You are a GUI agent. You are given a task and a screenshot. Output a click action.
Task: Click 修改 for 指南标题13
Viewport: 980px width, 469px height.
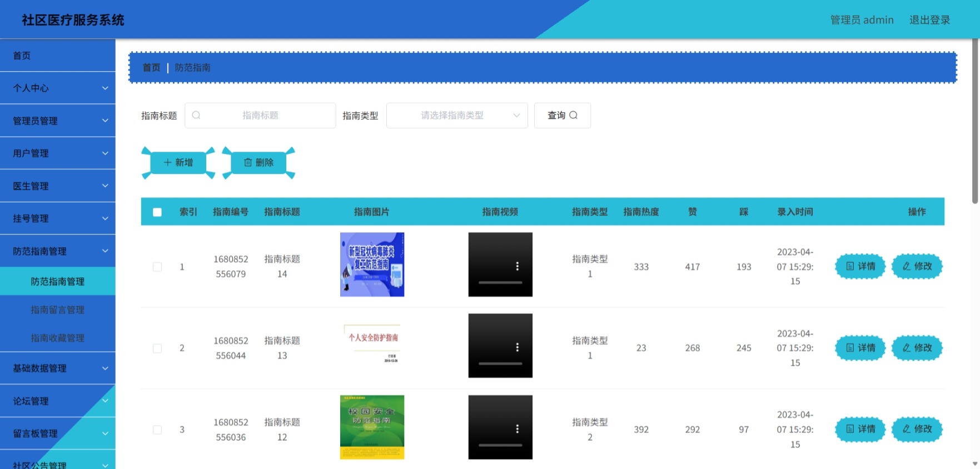[917, 348]
